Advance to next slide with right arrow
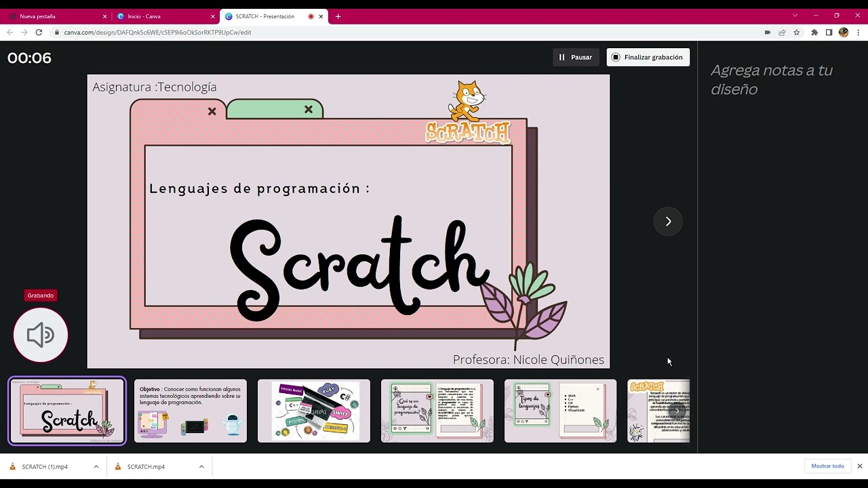 [668, 222]
